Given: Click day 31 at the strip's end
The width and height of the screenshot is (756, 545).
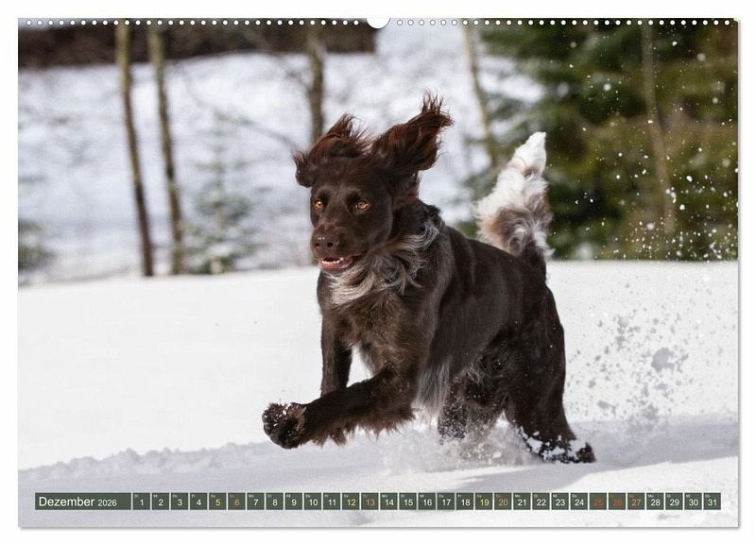Looking at the screenshot, I should tap(712, 502).
